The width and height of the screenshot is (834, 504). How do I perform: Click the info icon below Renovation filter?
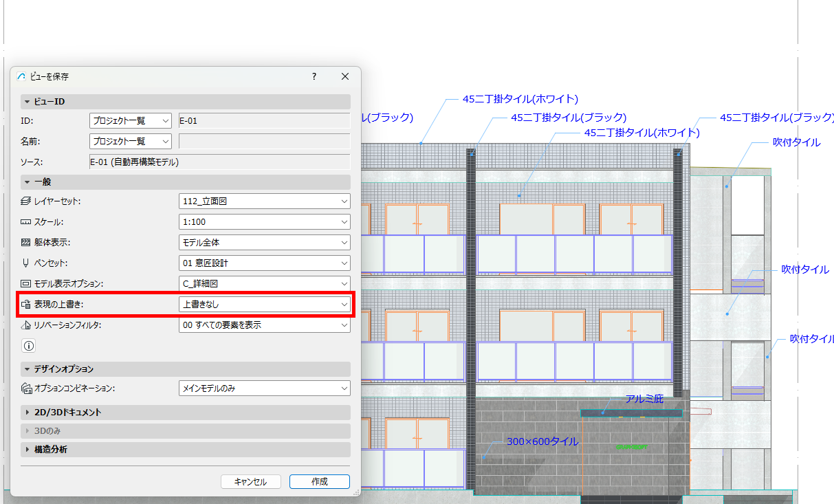click(29, 346)
